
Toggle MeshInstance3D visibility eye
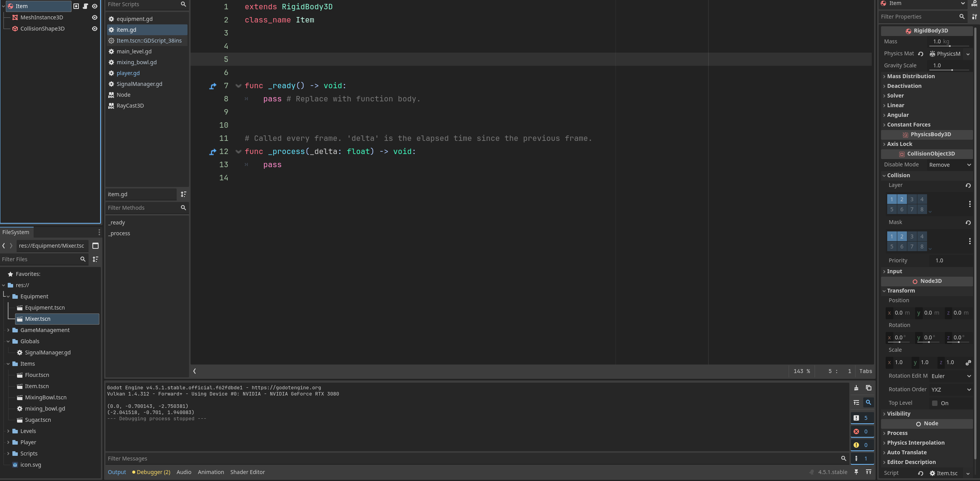coord(94,17)
